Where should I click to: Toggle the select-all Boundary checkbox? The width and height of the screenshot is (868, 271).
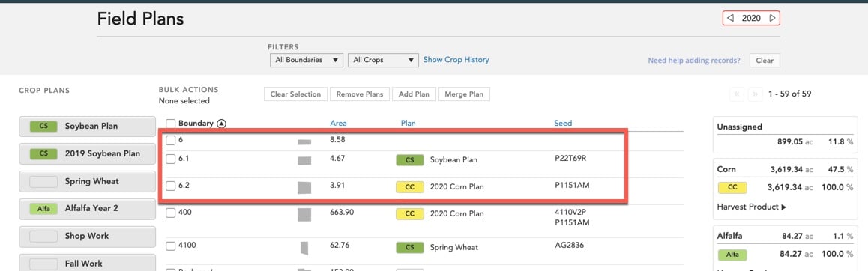[x=171, y=124]
